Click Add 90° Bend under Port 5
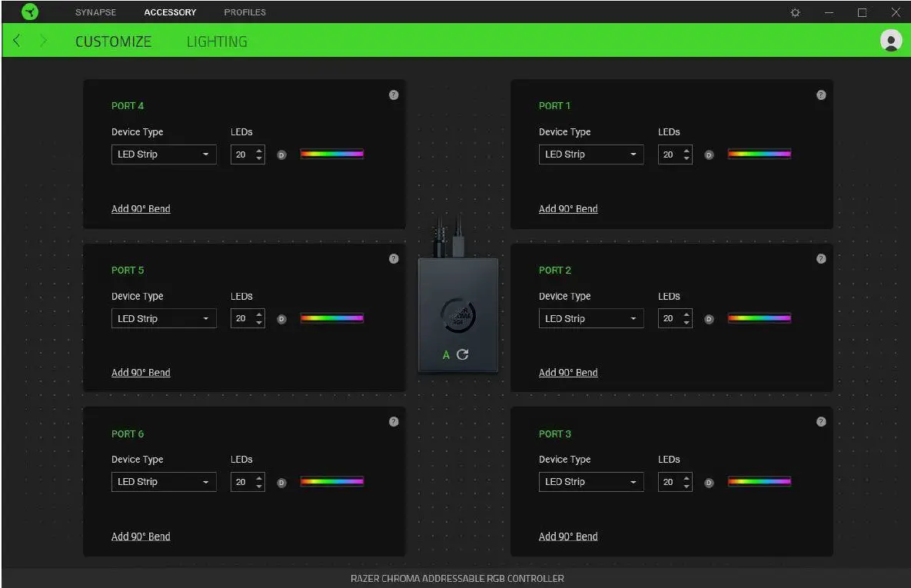 click(141, 372)
